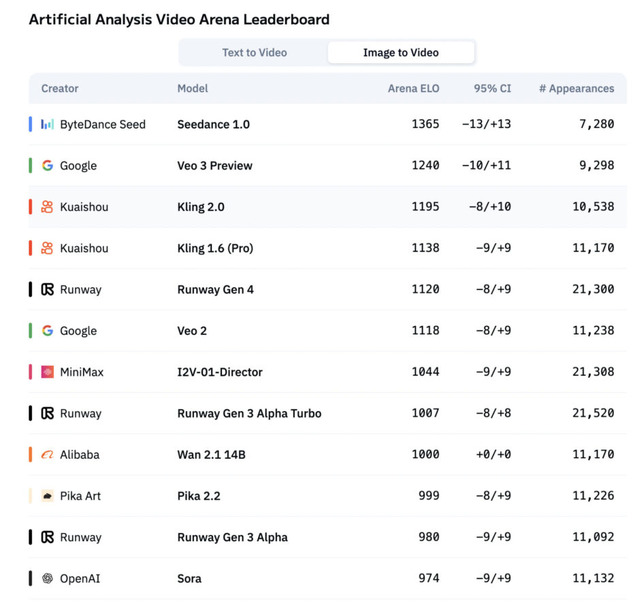Select the Image to Video tab
The image size is (640, 616).
point(401,53)
